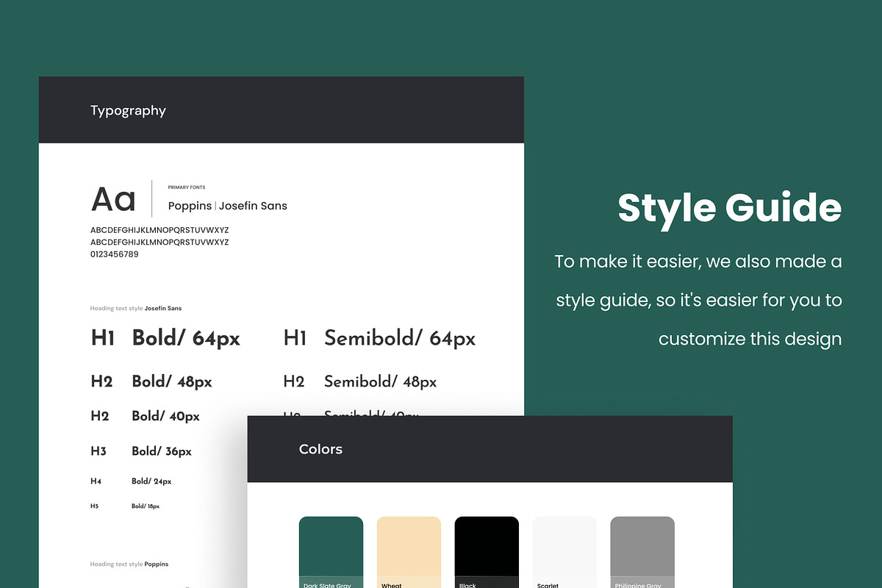Select the Philippine Gray color swatch

coord(642,552)
